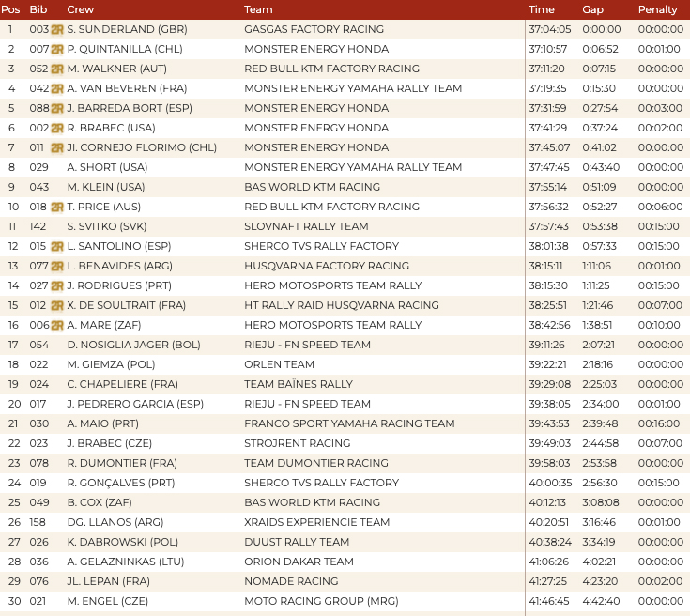Click the 2R icon beside A. Mare
This screenshot has height=616, width=690.
tap(57, 326)
